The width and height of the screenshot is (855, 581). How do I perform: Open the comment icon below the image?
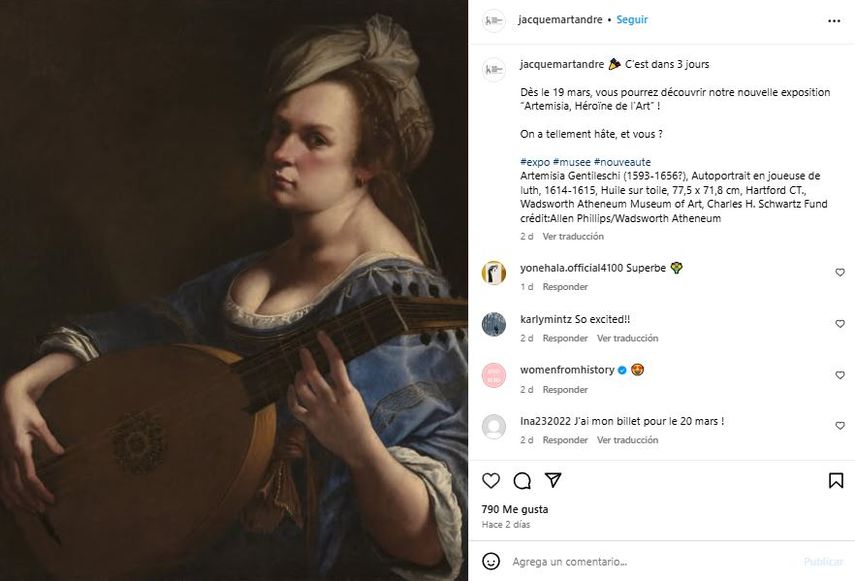[521, 481]
